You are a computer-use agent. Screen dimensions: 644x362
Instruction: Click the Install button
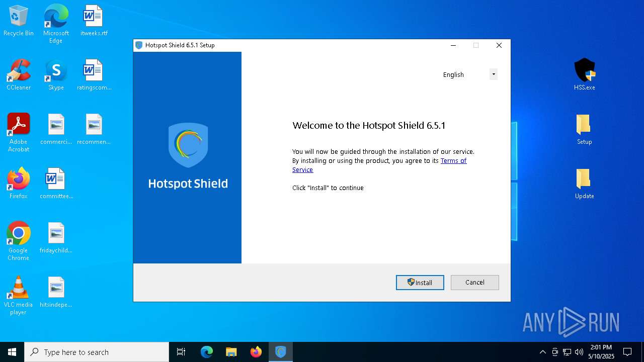[420, 283]
